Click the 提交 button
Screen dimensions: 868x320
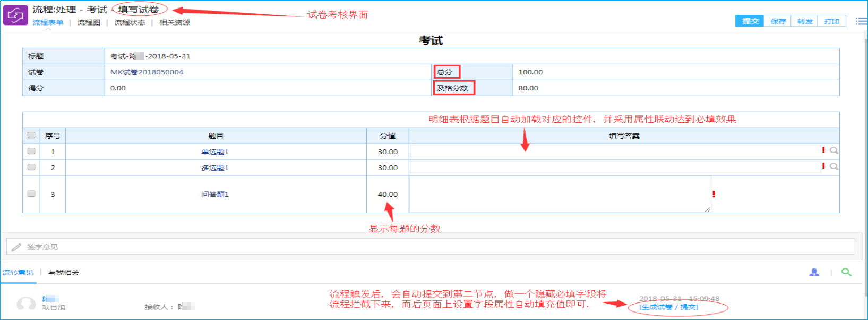point(750,21)
